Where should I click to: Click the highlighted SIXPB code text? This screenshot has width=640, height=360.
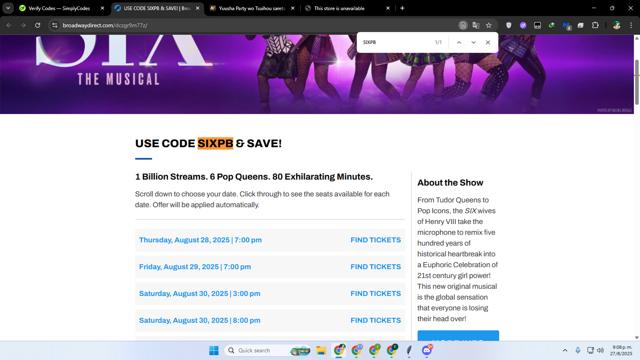pyautogui.click(x=215, y=143)
